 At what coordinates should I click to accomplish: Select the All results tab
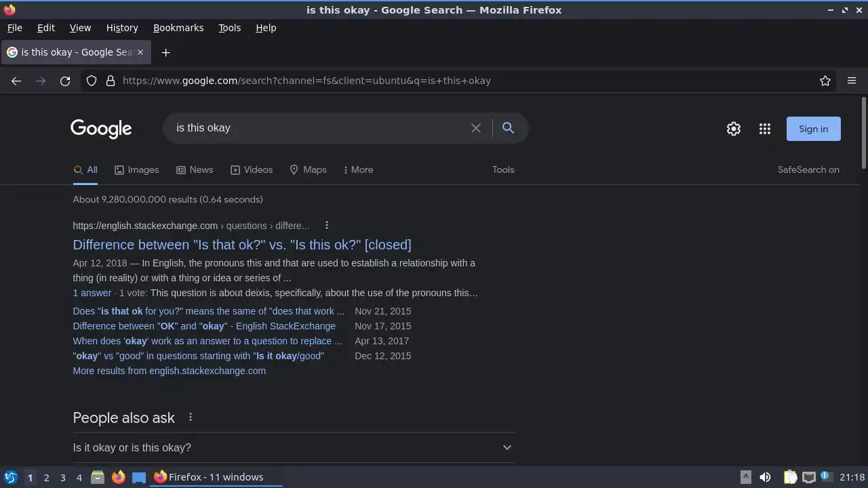coord(85,169)
